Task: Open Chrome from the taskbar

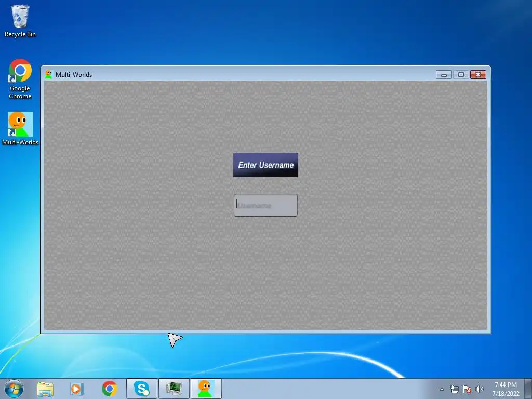Action: (109, 389)
